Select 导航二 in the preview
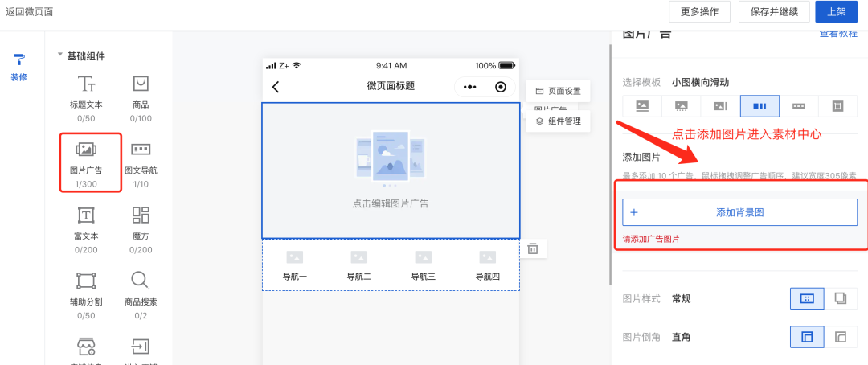 (x=358, y=266)
